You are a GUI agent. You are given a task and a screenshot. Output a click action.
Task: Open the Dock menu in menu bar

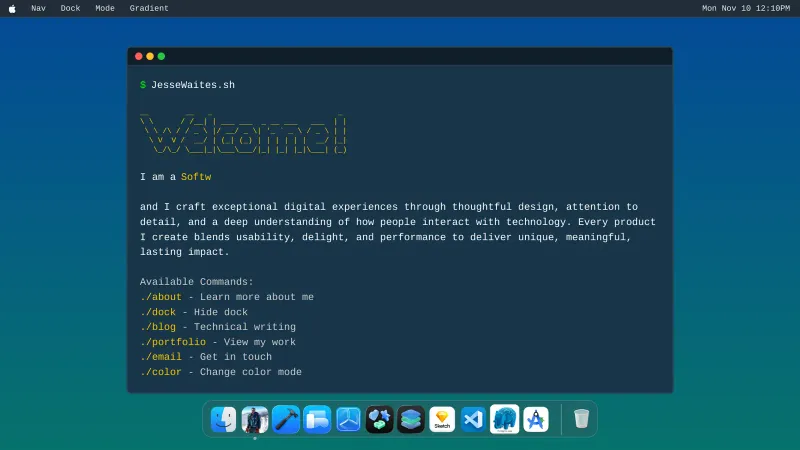coord(70,8)
